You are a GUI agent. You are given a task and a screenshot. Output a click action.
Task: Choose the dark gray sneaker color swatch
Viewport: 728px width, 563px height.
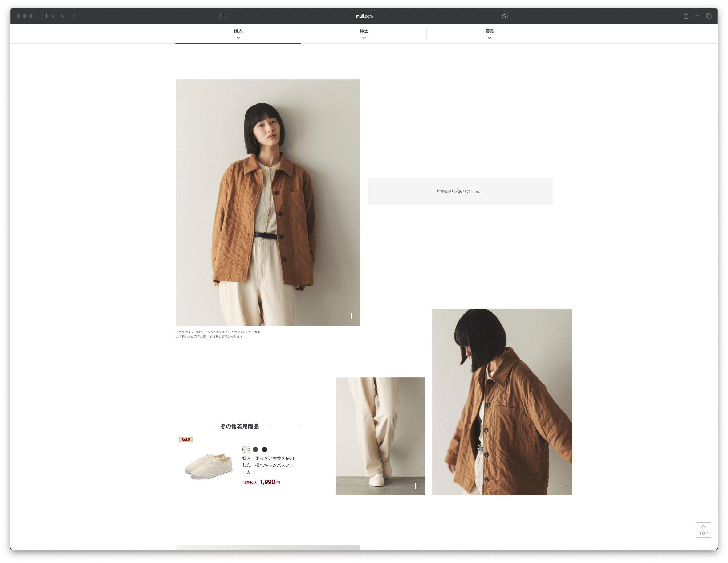coord(255,449)
